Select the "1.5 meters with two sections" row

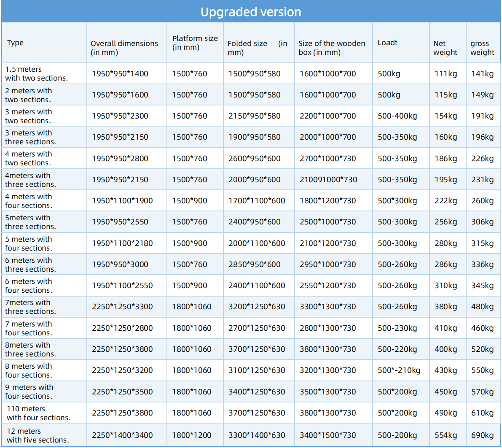click(36, 73)
